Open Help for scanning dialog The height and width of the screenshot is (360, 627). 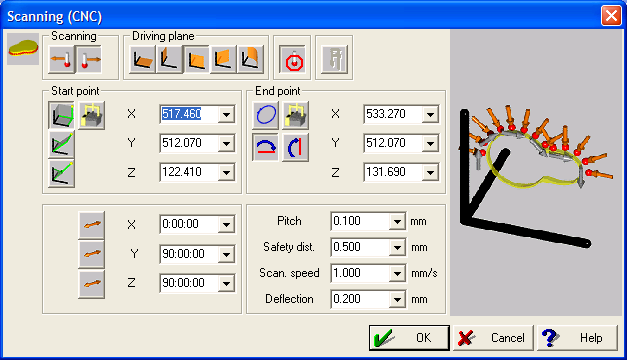click(x=577, y=338)
